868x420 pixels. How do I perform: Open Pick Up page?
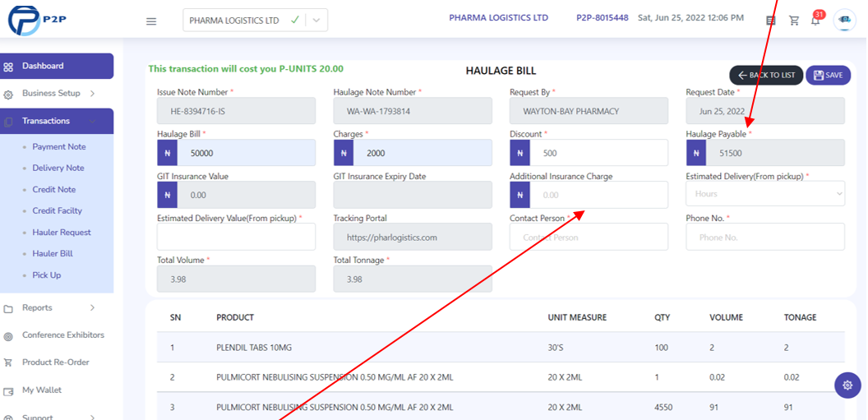47,275
